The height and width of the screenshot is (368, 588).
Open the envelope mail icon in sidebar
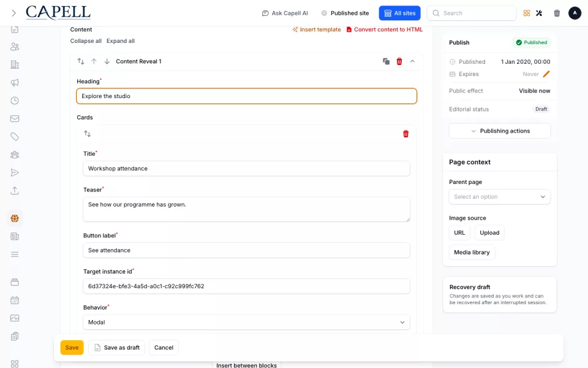point(15,118)
